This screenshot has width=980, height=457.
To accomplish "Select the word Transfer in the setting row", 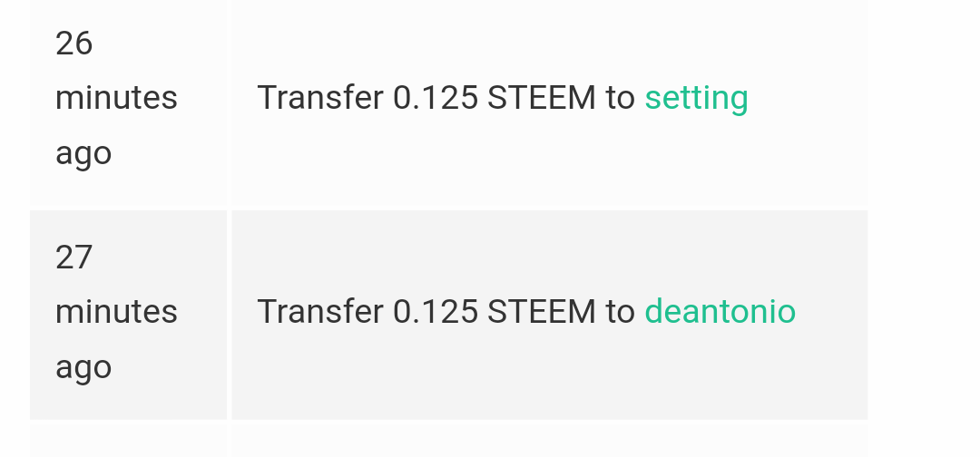I will point(319,98).
